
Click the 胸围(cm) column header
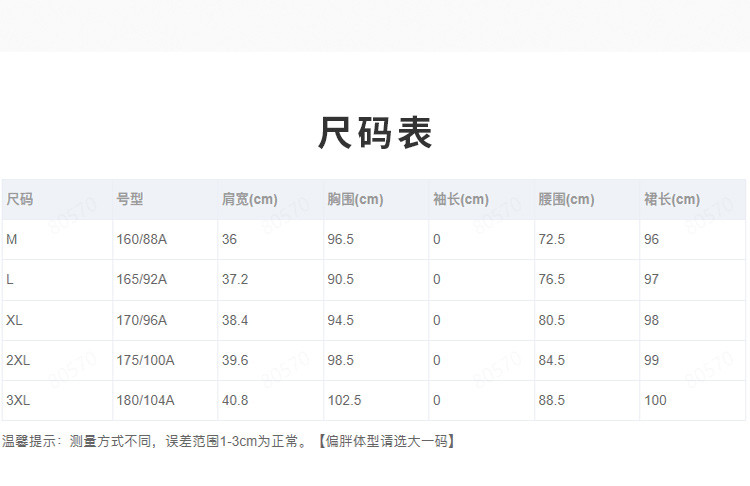tap(355, 199)
